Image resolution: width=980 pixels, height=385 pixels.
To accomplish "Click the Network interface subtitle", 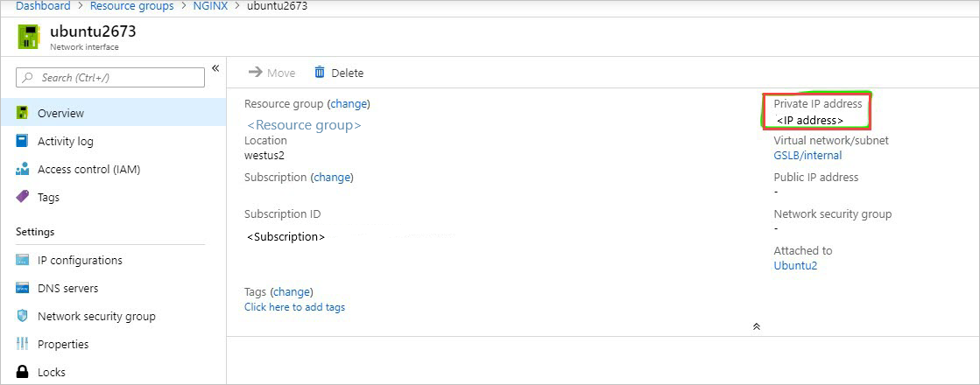I will (x=84, y=46).
